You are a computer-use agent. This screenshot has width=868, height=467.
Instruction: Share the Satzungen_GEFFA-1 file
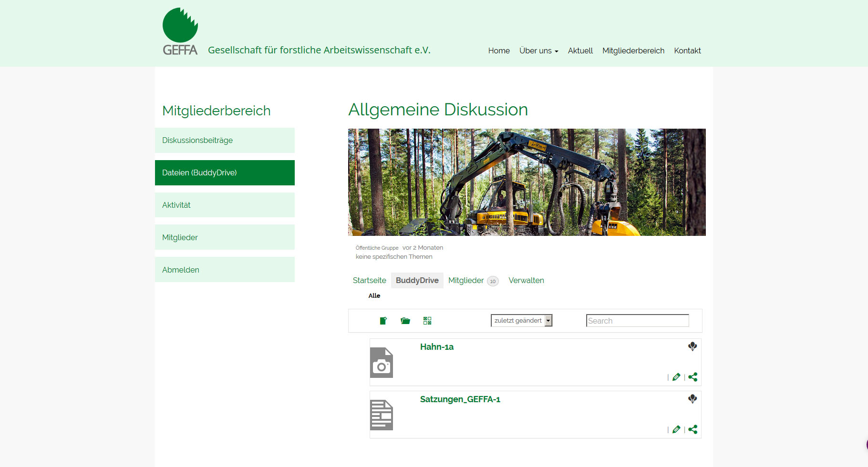pos(693,429)
